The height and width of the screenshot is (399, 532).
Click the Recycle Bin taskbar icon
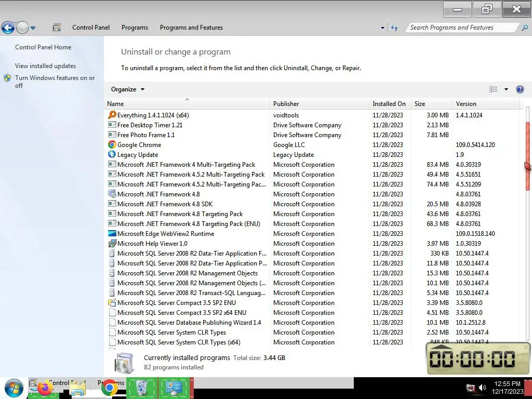click(x=141, y=388)
